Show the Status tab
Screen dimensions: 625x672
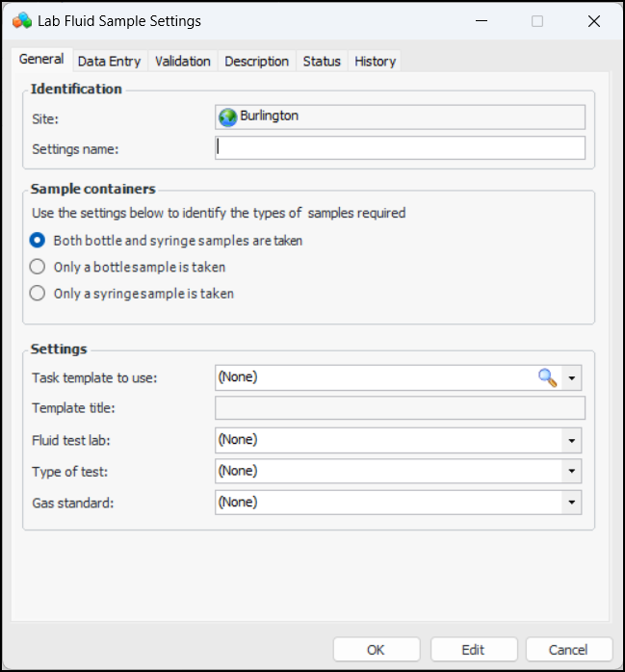[322, 61]
